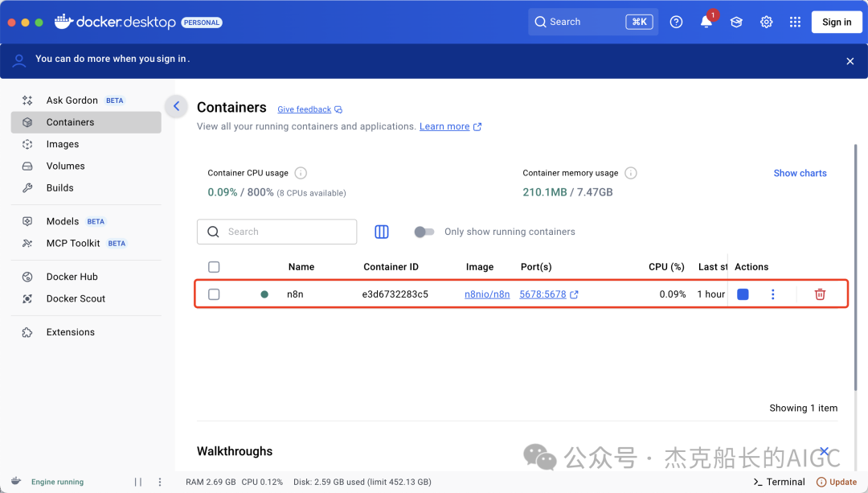Click the PERSONAL plan badge
The width and height of the screenshot is (868, 493).
(x=202, y=23)
